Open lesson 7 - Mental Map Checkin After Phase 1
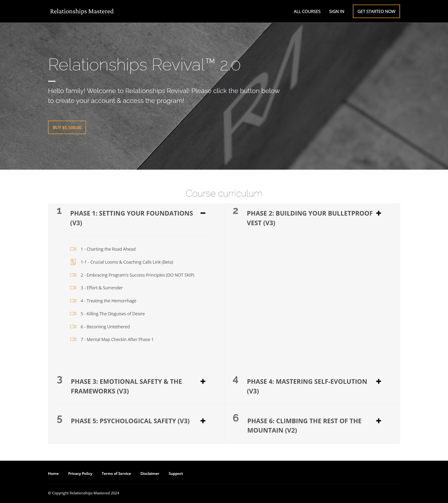The image size is (448, 503). [x=117, y=339]
